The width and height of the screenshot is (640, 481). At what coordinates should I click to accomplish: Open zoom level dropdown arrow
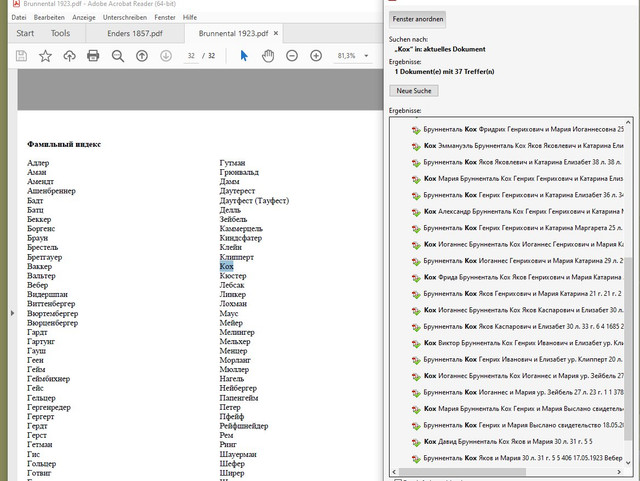click(x=366, y=56)
